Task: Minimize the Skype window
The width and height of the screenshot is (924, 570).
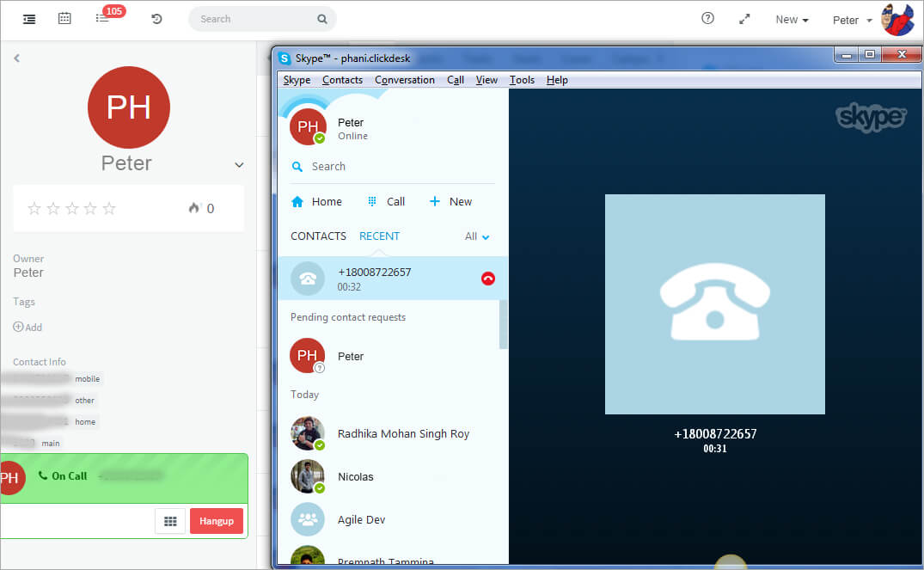Action: [x=847, y=55]
